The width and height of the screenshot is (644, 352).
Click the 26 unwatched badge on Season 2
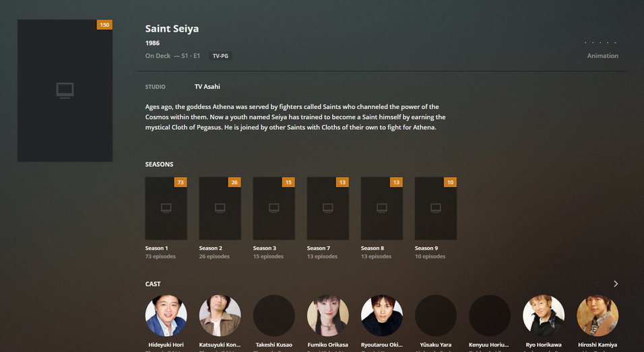click(x=234, y=182)
